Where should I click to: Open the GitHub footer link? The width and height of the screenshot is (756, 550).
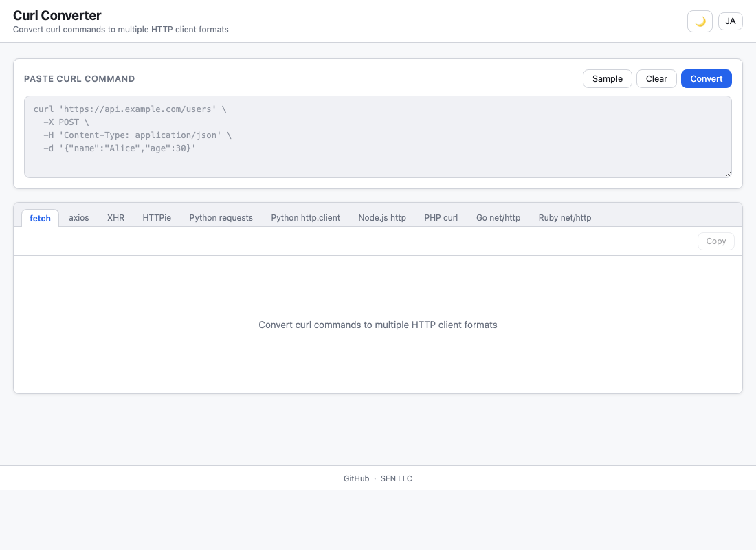(356, 478)
